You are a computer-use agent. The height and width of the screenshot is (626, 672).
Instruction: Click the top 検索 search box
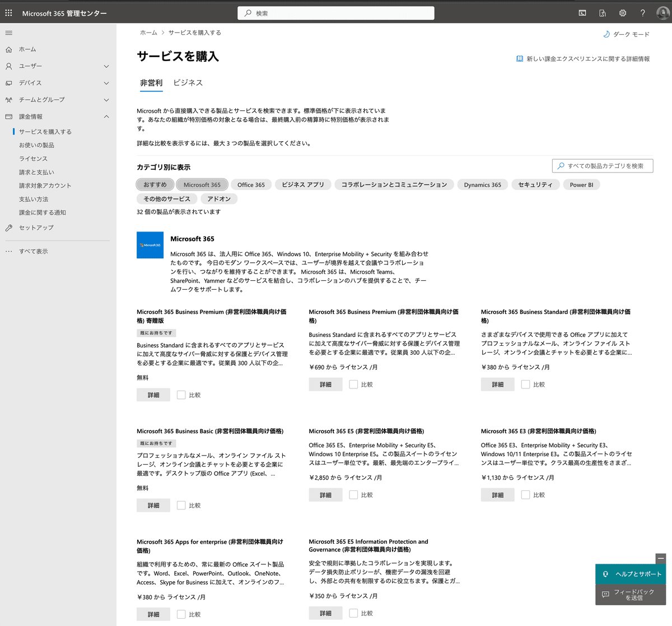click(336, 13)
